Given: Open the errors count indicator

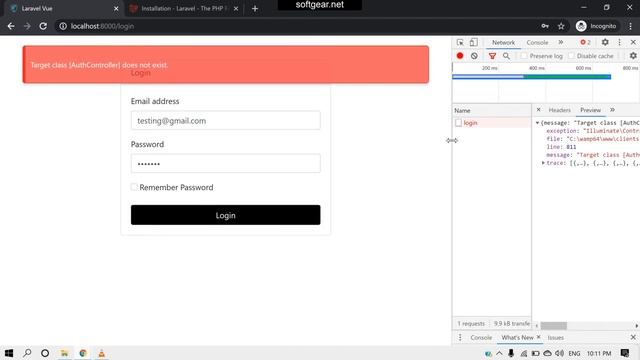Looking at the screenshot, I should tap(586, 42).
